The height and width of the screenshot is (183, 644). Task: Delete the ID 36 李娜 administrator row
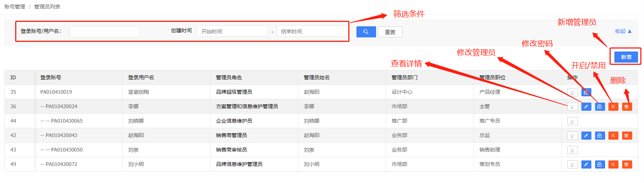pos(627,107)
